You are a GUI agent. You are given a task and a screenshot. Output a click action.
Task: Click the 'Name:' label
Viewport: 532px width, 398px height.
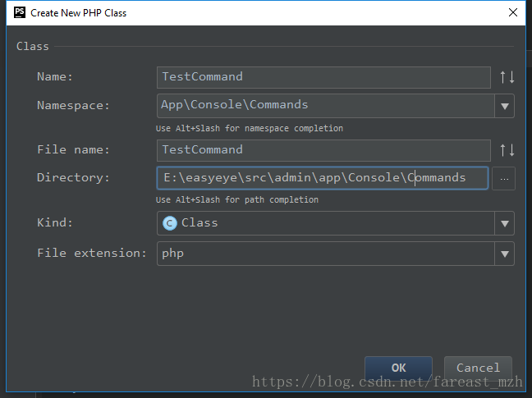pos(55,77)
